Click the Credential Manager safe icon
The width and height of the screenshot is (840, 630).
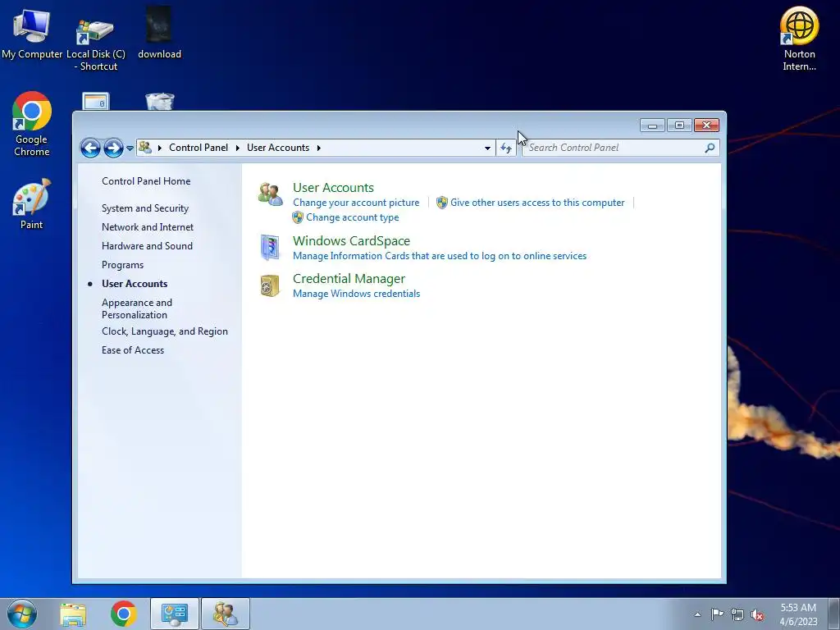[269, 285]
